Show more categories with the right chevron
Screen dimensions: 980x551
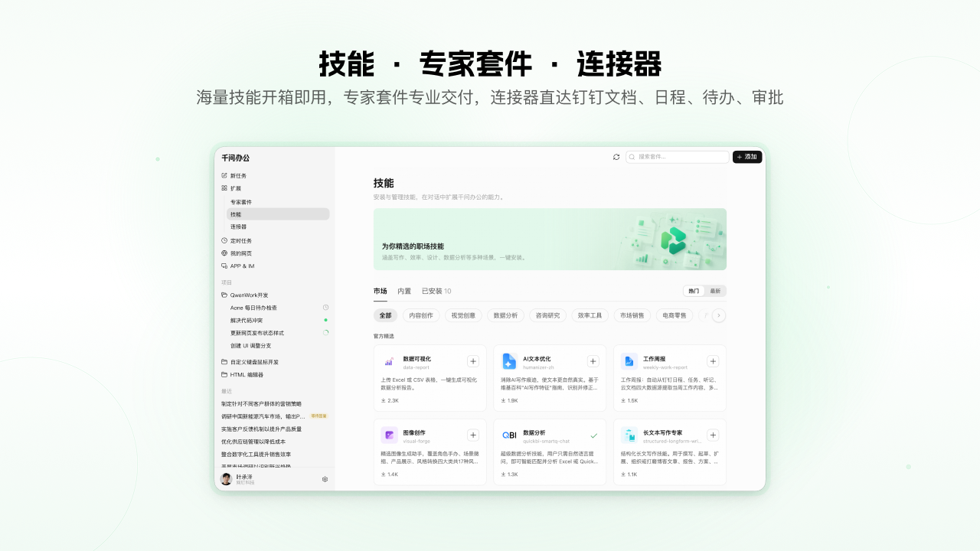pos(719,315)
